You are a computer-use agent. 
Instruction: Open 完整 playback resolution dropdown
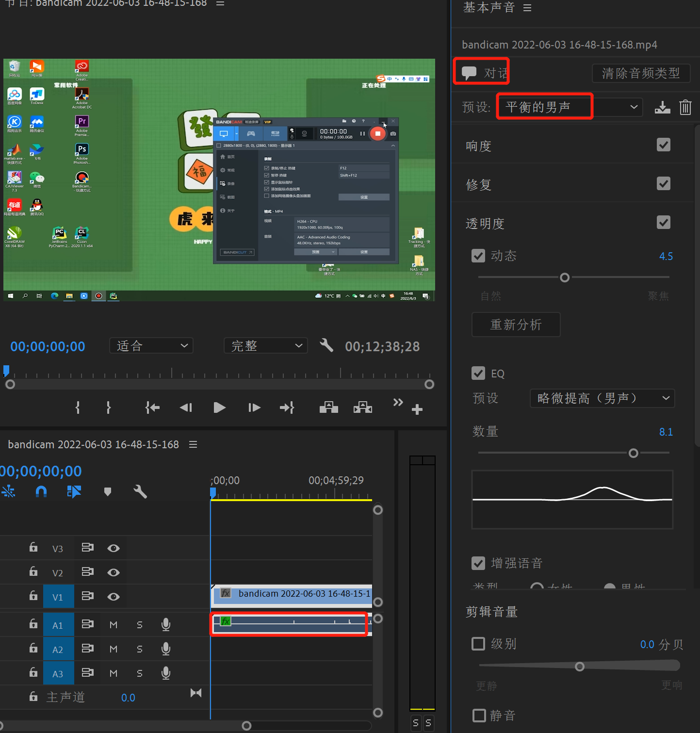point(266,345)
